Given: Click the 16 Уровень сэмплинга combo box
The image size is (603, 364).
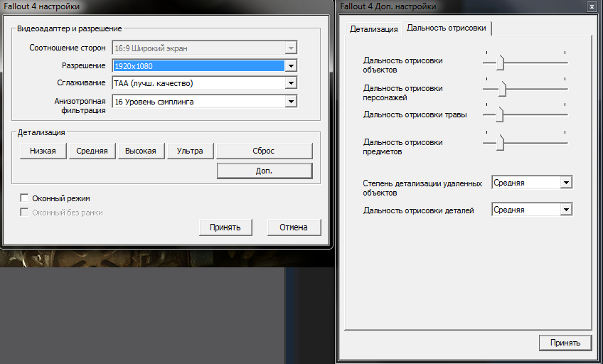Looking at the screenshot, I should point(204,102).
